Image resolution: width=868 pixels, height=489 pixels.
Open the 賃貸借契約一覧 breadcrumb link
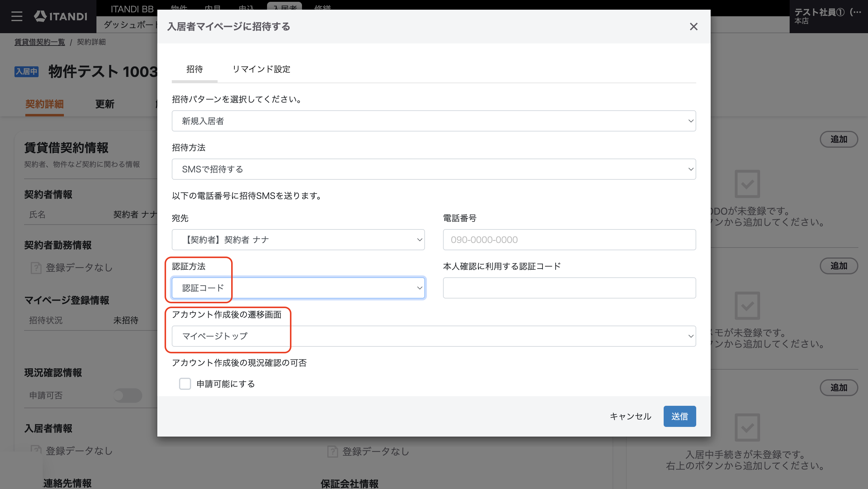click(40, 42)
